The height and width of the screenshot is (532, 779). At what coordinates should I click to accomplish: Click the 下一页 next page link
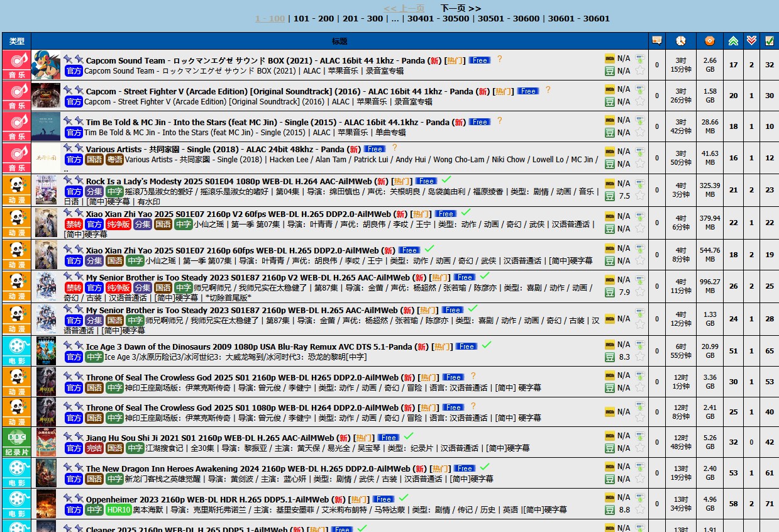(460, 8)
